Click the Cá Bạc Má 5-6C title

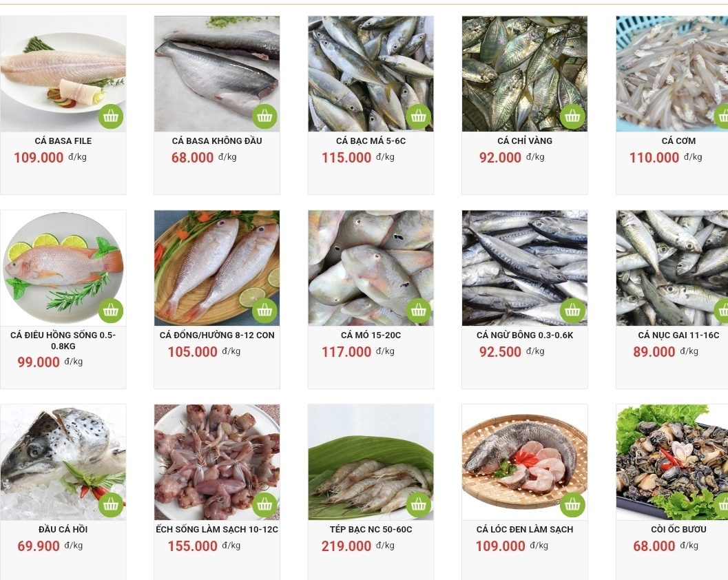pyautogui.click(x=371, y=141)
